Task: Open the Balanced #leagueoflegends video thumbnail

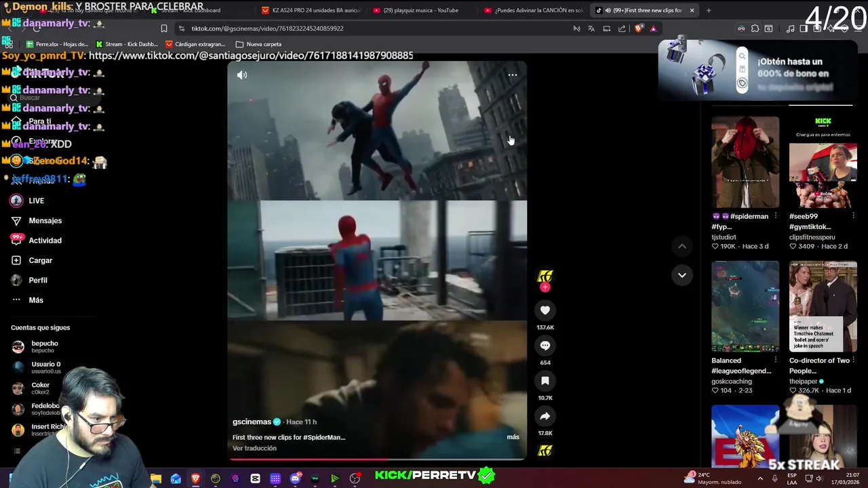Action: point(745,306)
